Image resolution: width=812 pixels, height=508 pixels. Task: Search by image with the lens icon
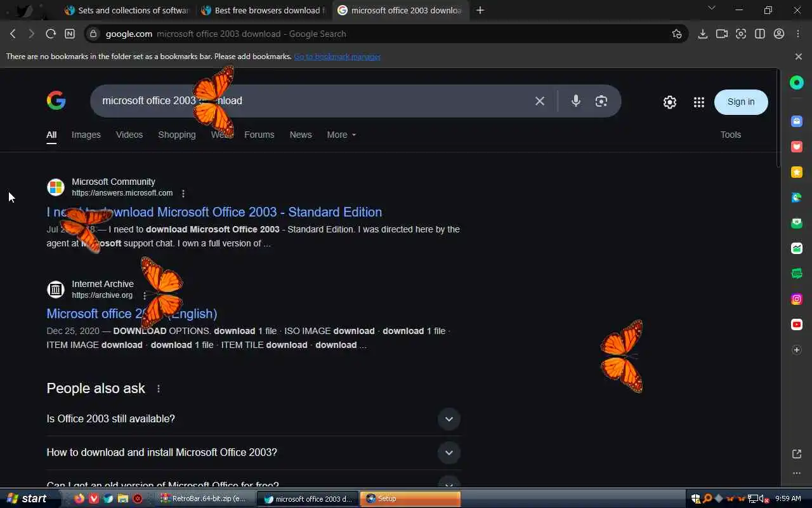pos(601,101)
